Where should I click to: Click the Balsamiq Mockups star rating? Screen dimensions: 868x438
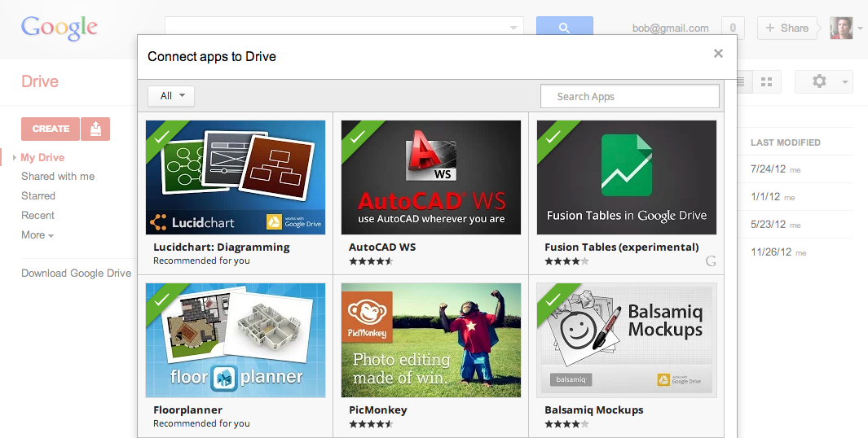pyautogui.click(x=566, y=424)
